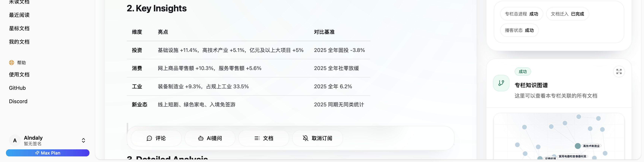Click the 播客状态 成功 status pill
644x162 pixels.
[519, 30]
